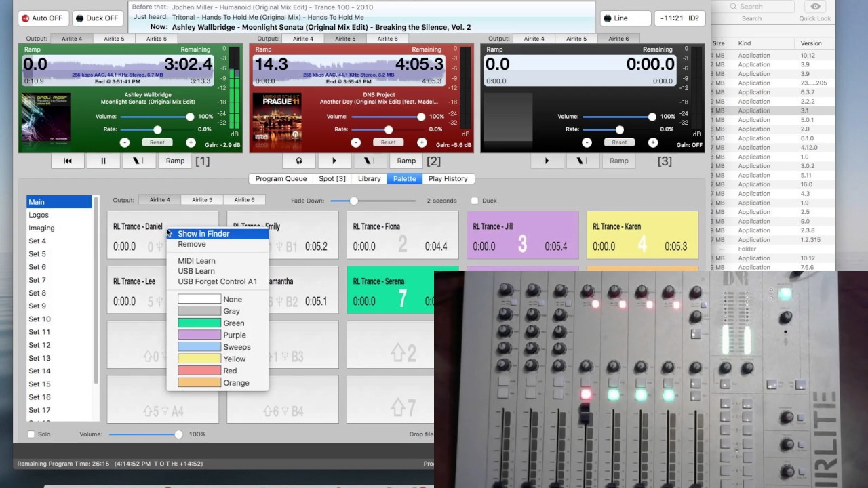Click the Finder Search field

coord(753,7)
